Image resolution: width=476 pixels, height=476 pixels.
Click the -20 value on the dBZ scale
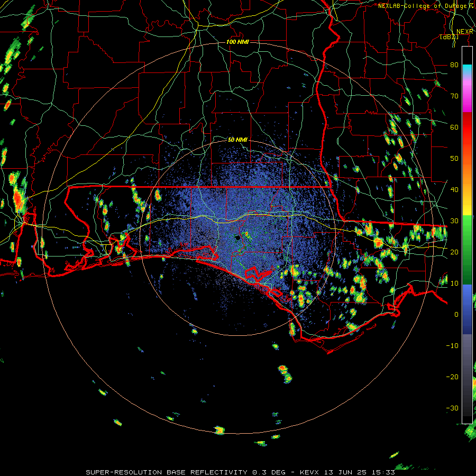point(452,377)
